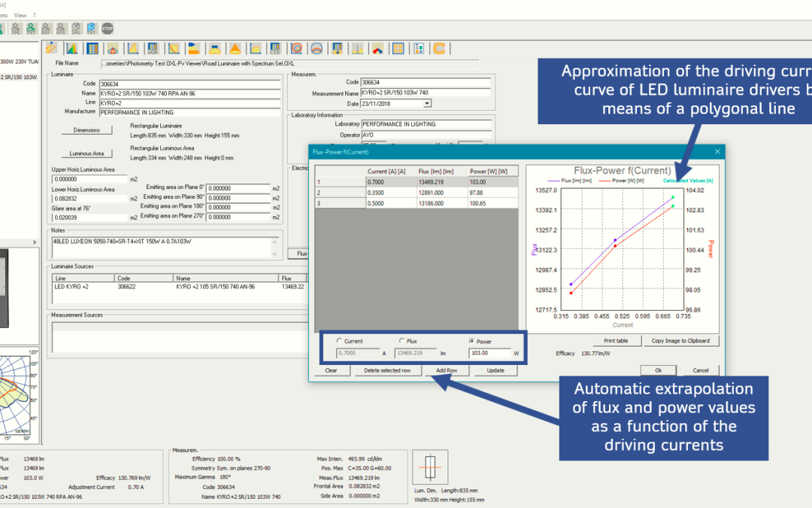Click the document JPG copy icon
Image resolution: width=812 pixels, height=508 pixels.
click(x=77, y=29)
